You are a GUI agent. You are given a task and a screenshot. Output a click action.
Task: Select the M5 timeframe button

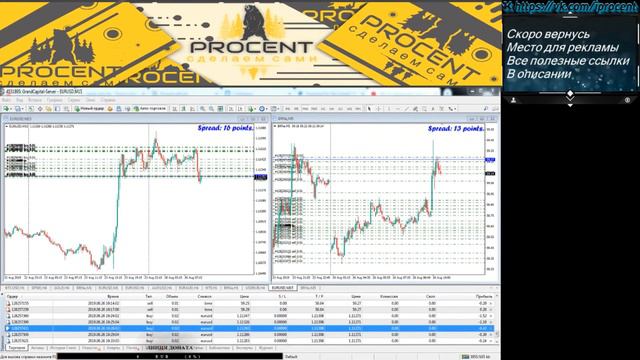[x=296, y=109]
